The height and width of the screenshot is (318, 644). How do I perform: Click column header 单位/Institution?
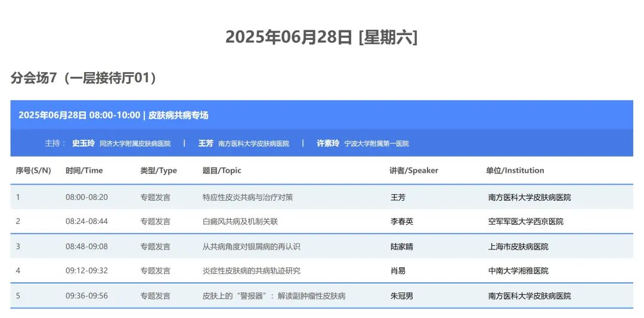(515, 171)
